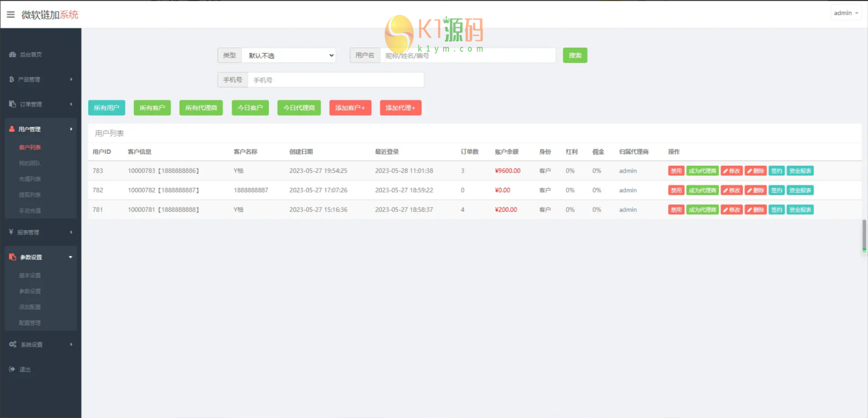Click the logout icon beside 退出

12,369
